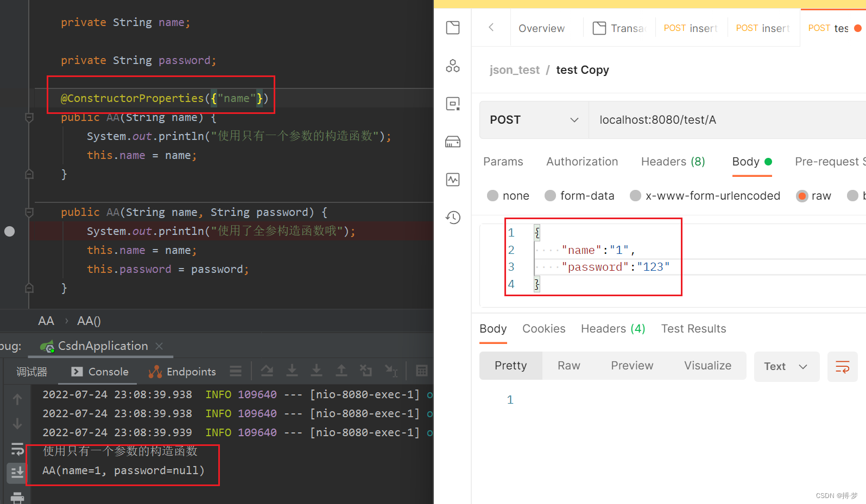Open the Text response format dropdown
Screen dimensions: 866x504
pyautogui.click(x=786, y=367)
